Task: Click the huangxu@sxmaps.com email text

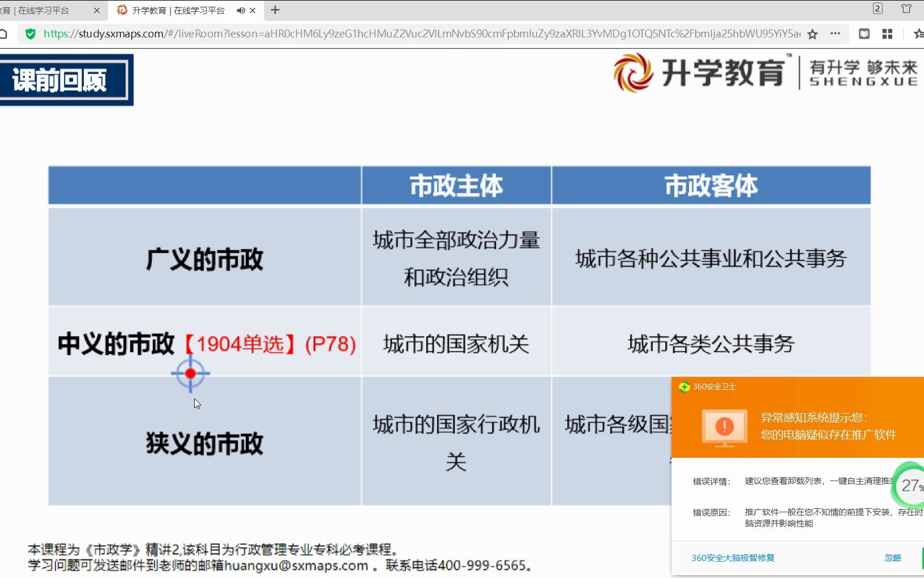Action: (297, 566)
